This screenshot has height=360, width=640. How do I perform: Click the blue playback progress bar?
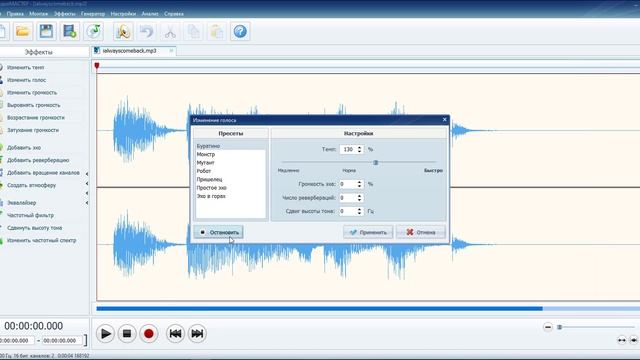(x=319, y=309)
